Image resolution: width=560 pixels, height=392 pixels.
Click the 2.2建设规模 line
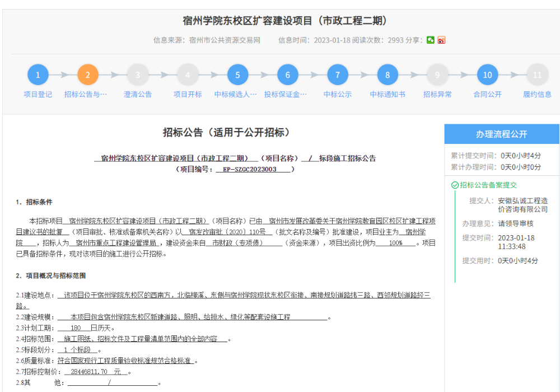[173, 317]
